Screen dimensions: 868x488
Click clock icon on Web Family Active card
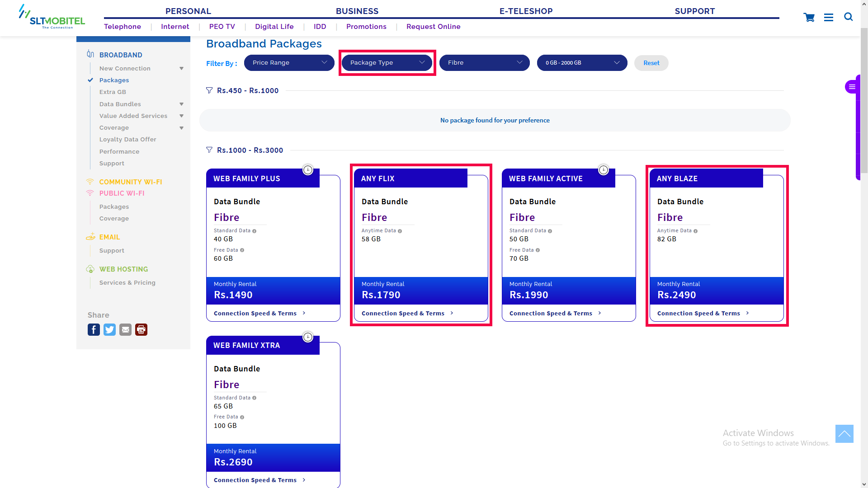click(x=604, y=170)
